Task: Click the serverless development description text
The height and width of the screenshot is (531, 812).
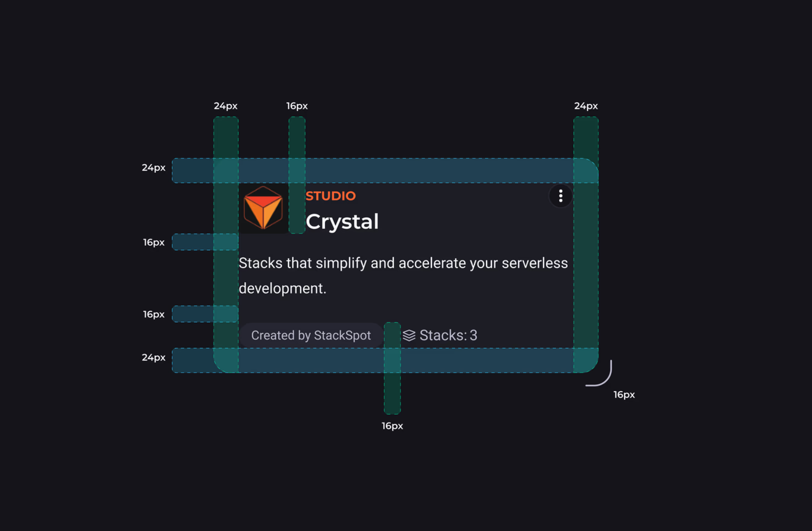Action: point(403,276)
